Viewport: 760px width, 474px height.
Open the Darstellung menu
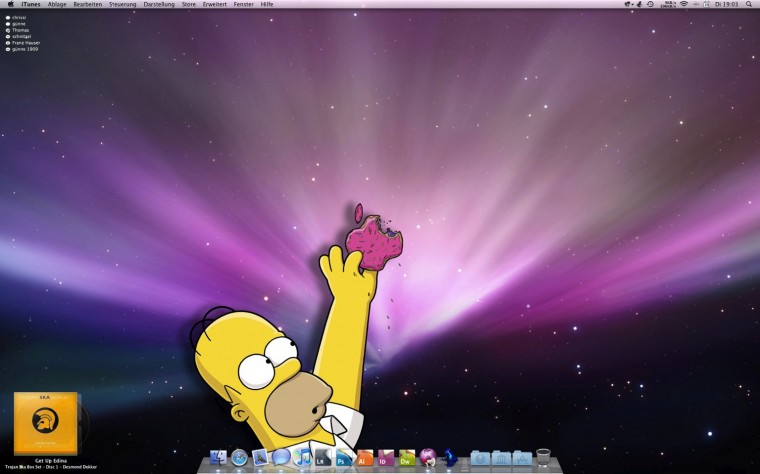159,4
